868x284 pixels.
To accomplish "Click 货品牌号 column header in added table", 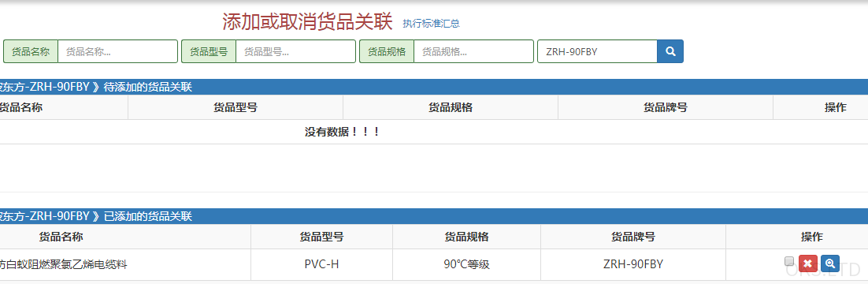I will (x=633, y=237).
